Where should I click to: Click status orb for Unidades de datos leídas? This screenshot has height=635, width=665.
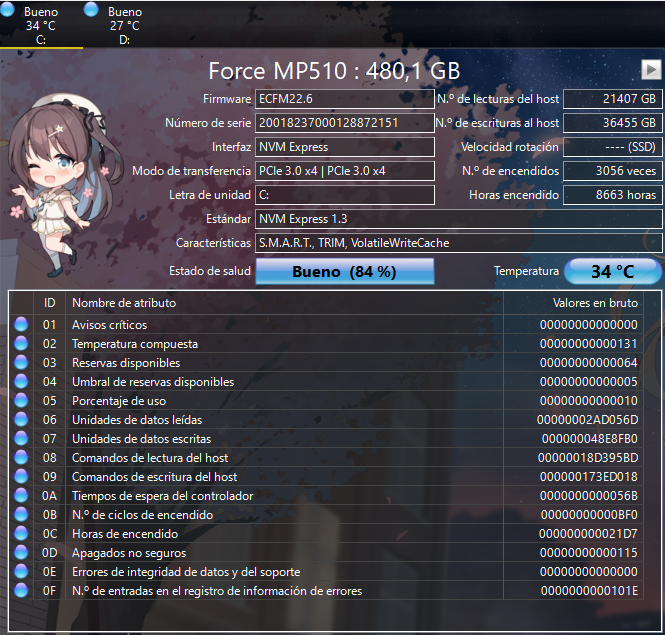[21, 420]
